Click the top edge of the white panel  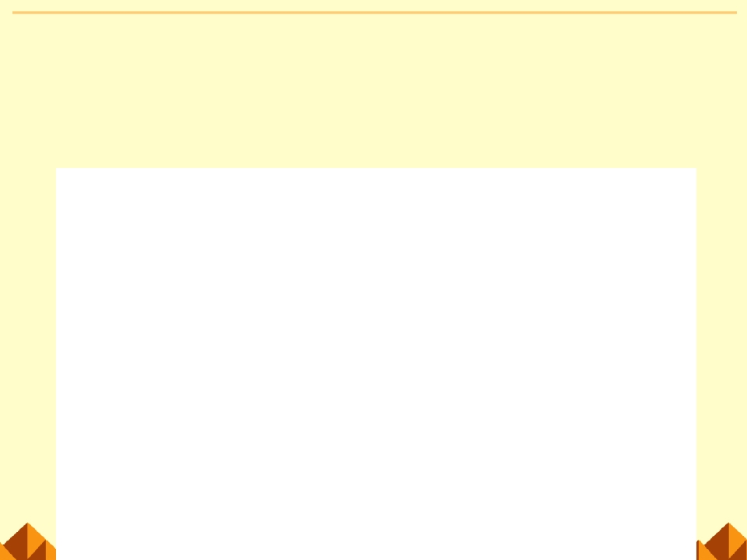click(x=377, y=168)
